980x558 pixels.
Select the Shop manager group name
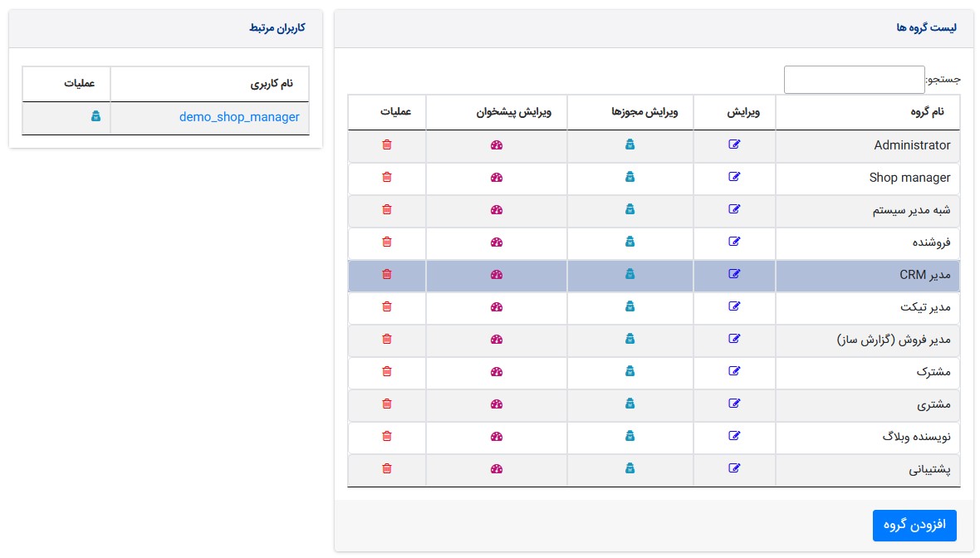tap(909, 177)
